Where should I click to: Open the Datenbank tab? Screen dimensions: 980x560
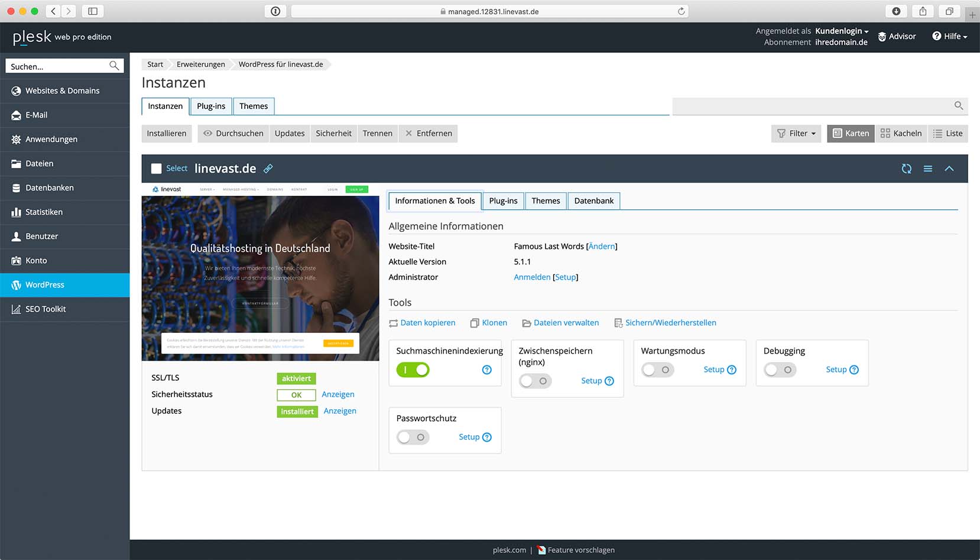click(x=593, y=201)
